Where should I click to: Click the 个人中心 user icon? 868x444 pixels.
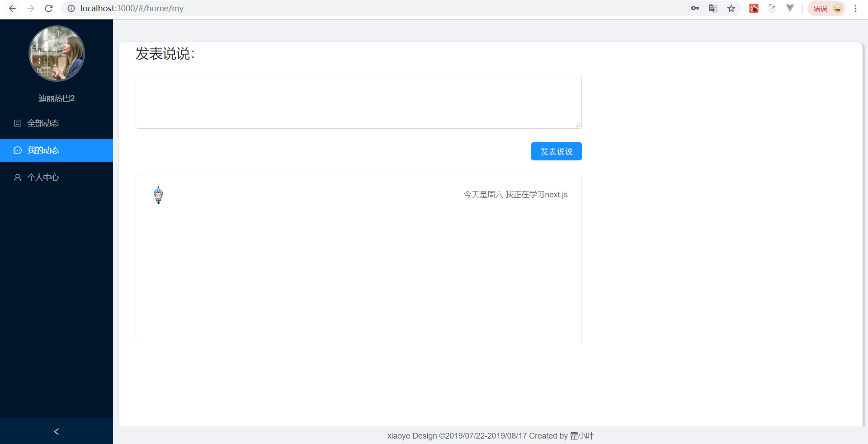pos(18,177)
